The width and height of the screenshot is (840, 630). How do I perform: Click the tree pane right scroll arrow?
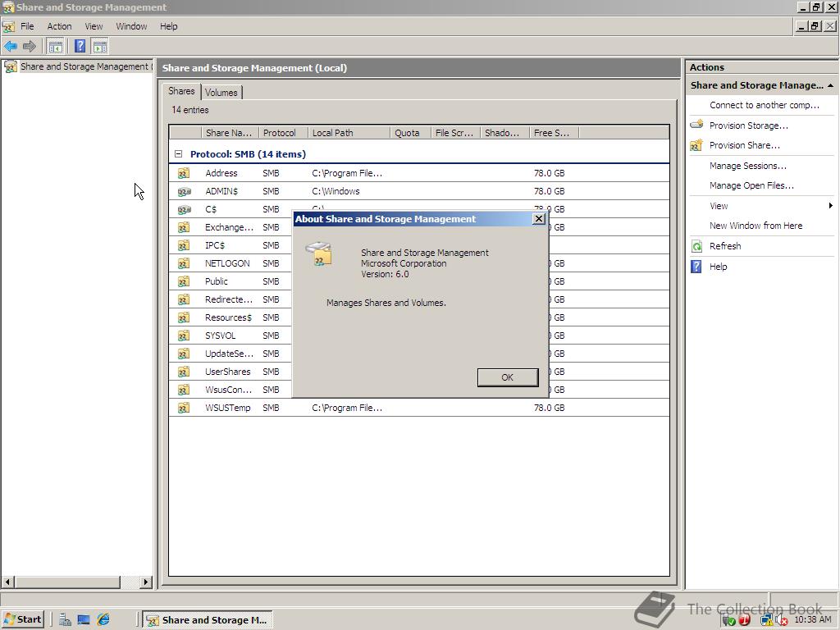tap(146, 582)
